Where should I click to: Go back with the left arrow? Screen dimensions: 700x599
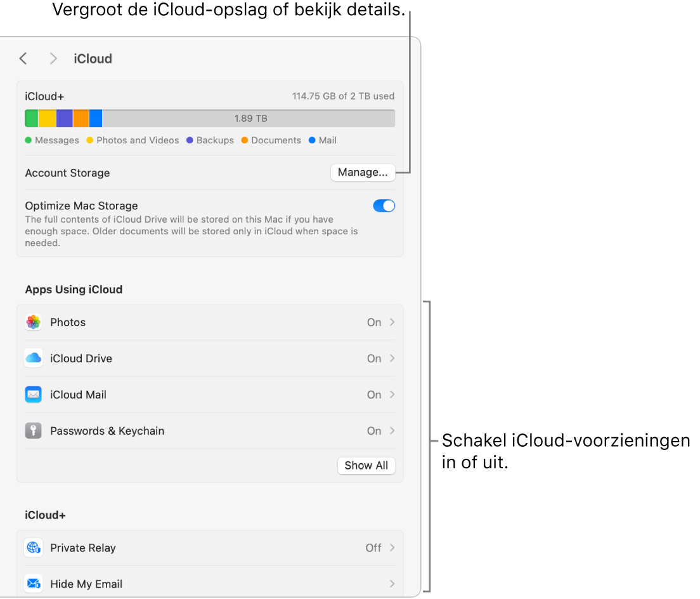click(23, 59)
